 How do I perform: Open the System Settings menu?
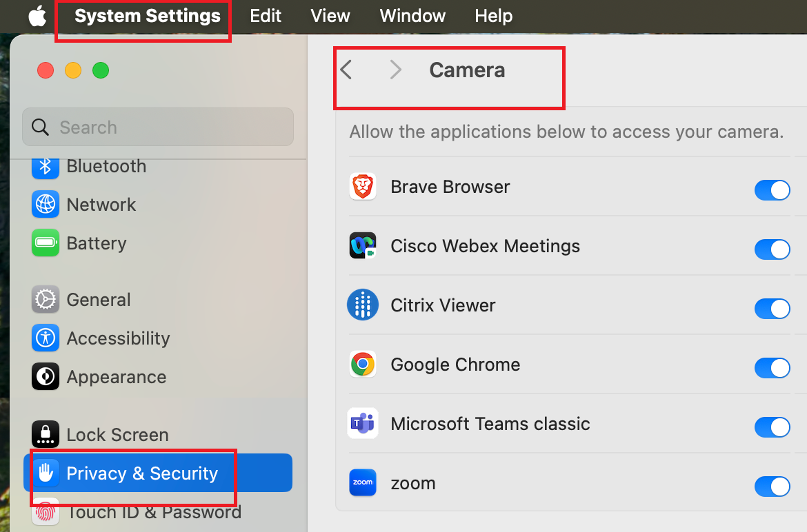(x=147, y=16)
